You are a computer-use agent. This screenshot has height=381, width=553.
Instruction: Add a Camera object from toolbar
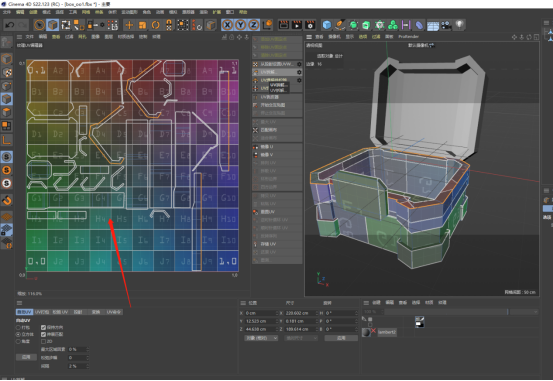[446, 25]
